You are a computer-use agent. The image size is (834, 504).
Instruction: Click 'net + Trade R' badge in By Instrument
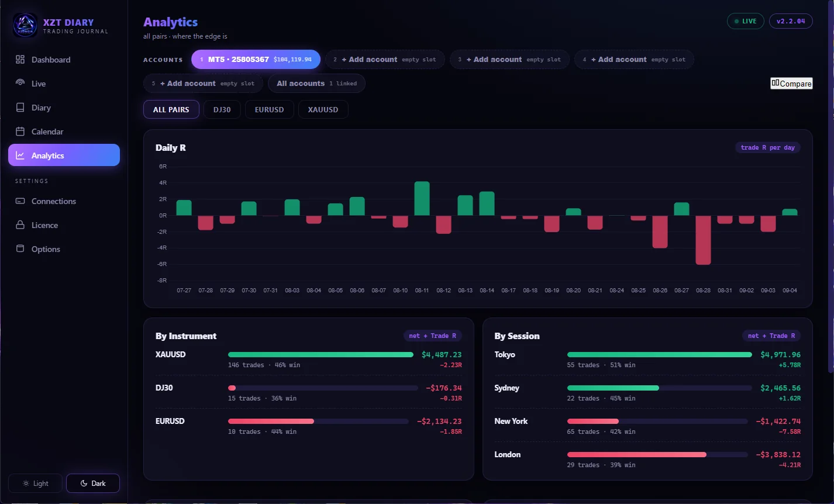click(x=433, y=336)
